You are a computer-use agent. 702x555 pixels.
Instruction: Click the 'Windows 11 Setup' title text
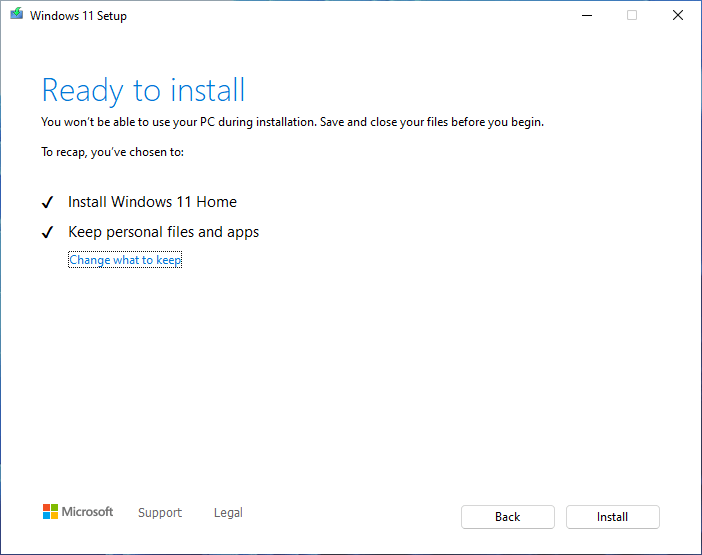click(78, 16)
